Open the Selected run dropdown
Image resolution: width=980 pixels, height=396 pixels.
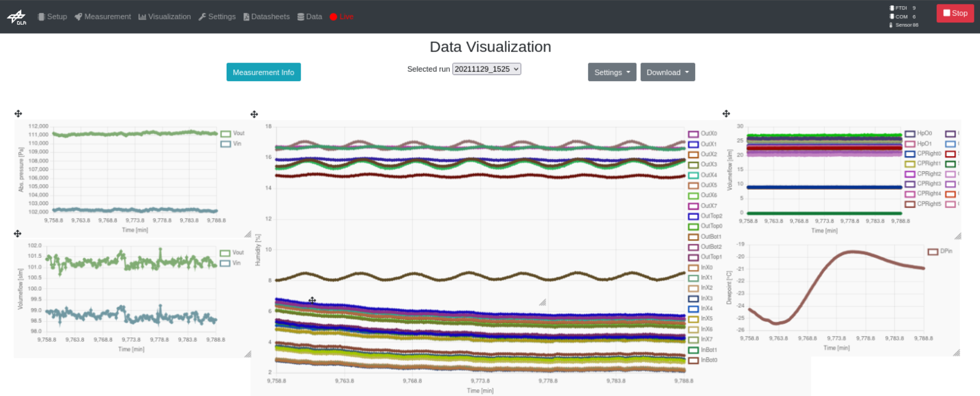(486, 69)
